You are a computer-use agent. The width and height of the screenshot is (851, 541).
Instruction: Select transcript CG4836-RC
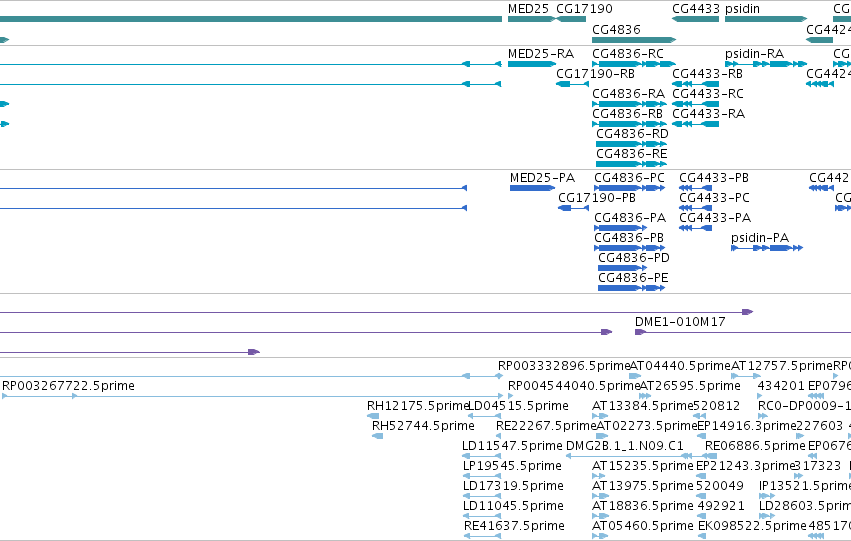(x=627, y=54)
